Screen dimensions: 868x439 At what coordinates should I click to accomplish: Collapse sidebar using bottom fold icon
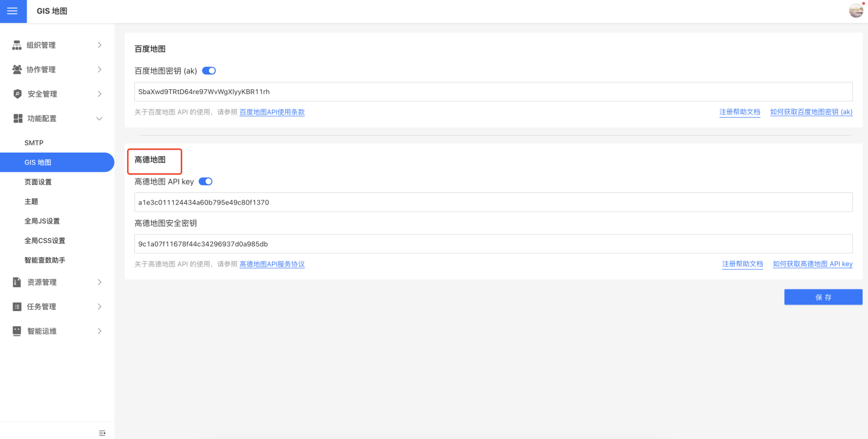(102, 433)
